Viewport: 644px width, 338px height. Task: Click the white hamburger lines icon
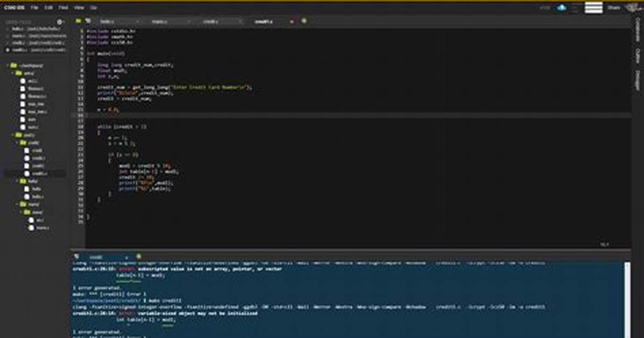593,8
